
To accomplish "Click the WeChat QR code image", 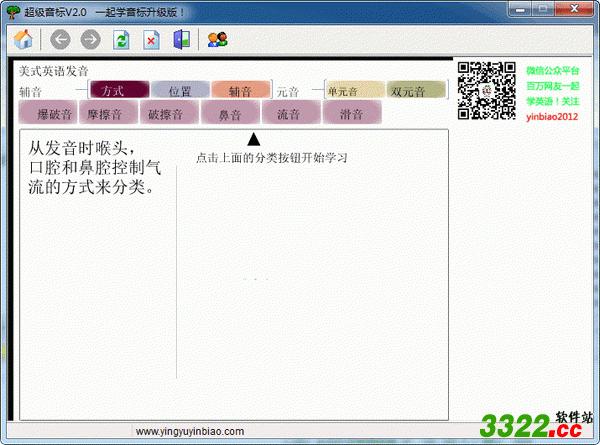I will click(x=487, y=91).
